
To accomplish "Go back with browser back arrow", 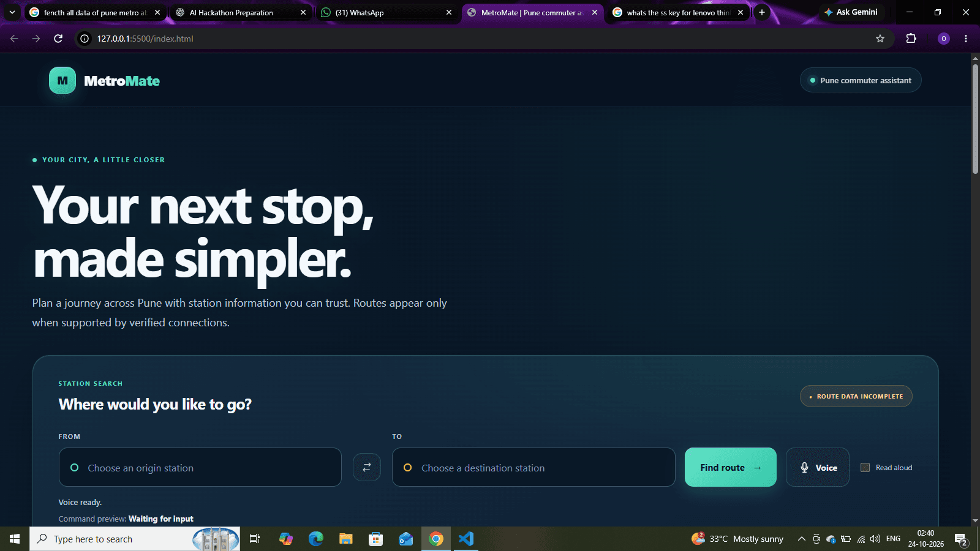I will (14, 39).
